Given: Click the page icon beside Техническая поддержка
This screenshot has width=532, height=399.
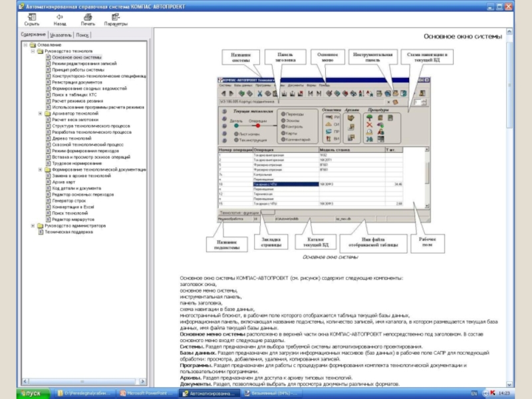Looking at the screenshot, I should tap(40, 233).
